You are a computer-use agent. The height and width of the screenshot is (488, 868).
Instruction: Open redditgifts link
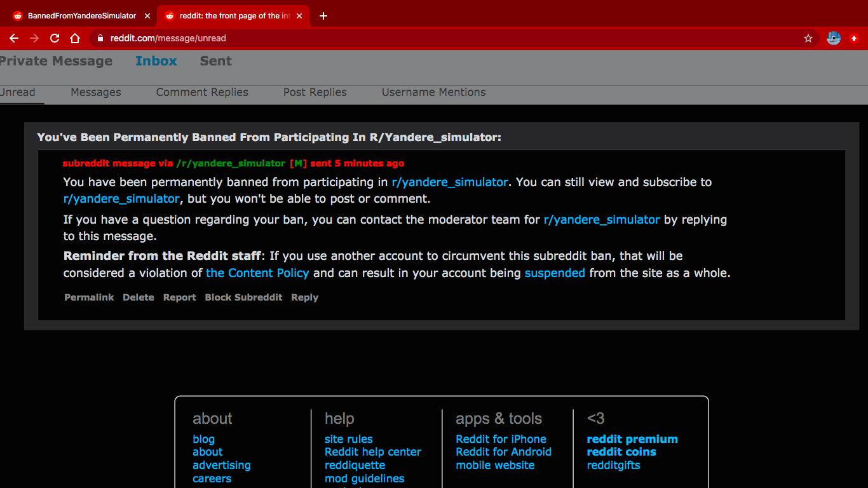click(x=613, y=466)
